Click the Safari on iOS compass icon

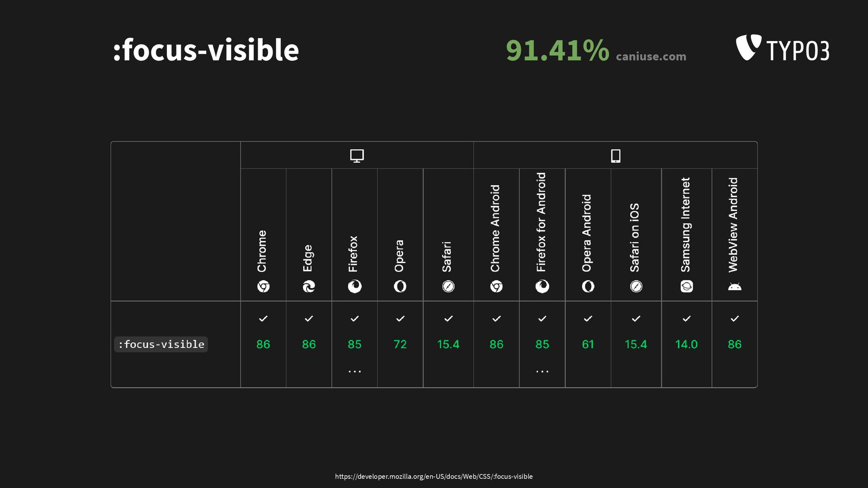636,286
